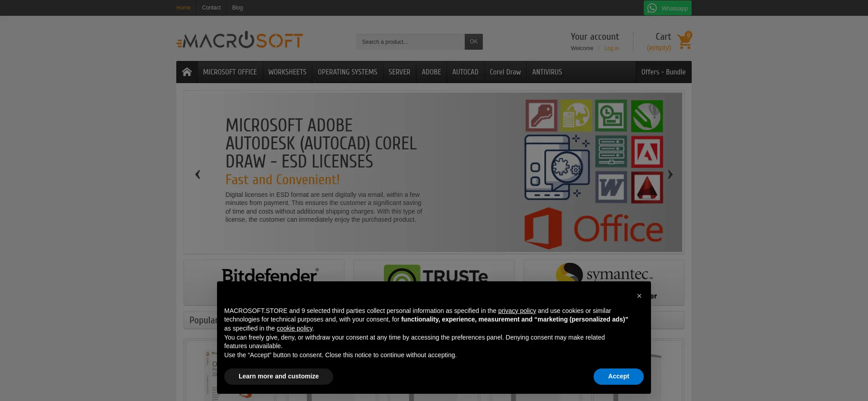Click the Whatsapp button
Image resolution: width=868 pixels, height=401 pixels.
point(667,8)
